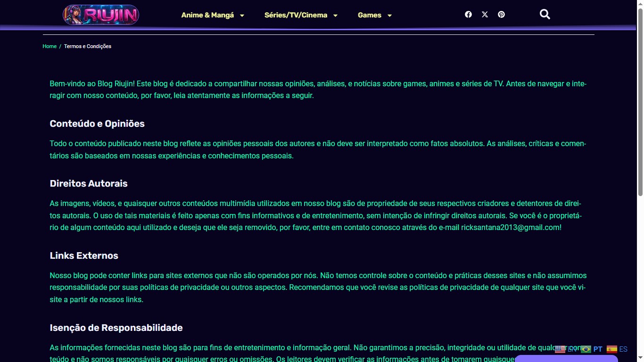Click the Riujin logo
644x362 pixels.
point(100,15)
